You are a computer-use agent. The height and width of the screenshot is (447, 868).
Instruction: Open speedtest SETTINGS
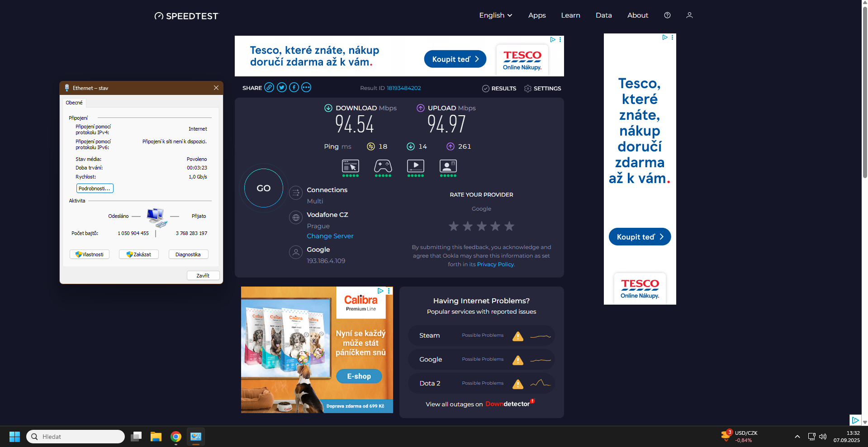coord(542,88)
